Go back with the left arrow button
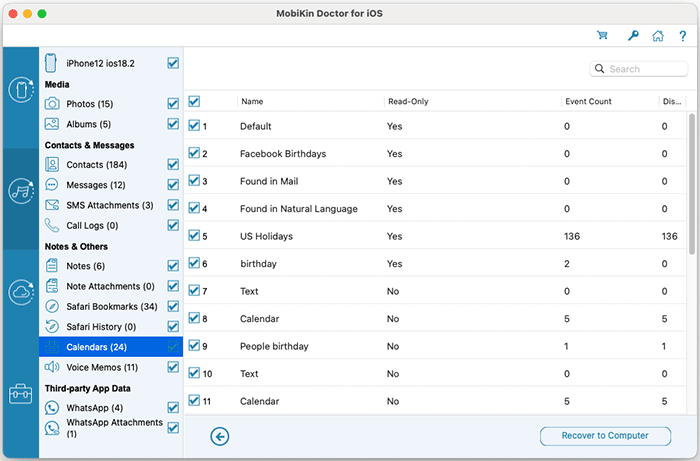700x461 pixels. click(x=220, y=436)
